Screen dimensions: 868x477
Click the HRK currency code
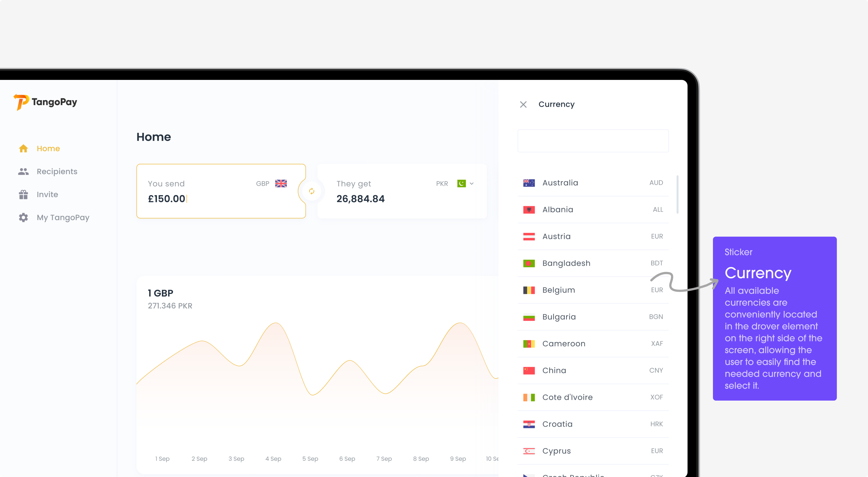pyautogui.click(x=656, y=424)
